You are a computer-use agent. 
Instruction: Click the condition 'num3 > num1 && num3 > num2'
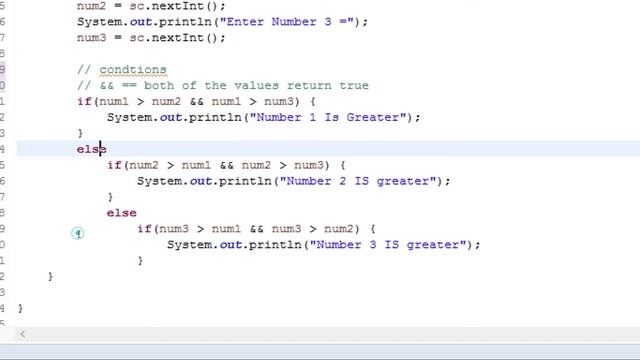tap(256, 229)
